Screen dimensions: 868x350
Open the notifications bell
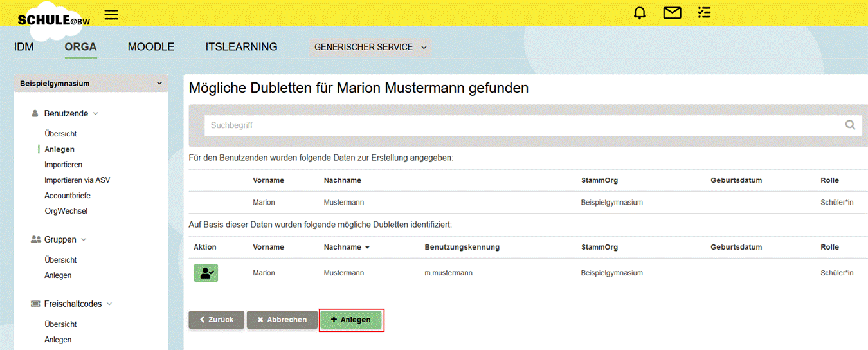point(640,13)
